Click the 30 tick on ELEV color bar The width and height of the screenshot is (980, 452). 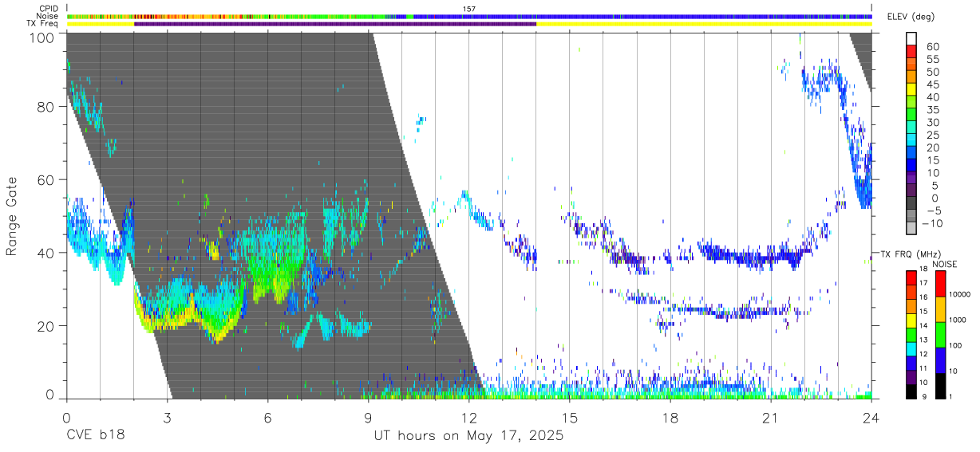[932, 122]
